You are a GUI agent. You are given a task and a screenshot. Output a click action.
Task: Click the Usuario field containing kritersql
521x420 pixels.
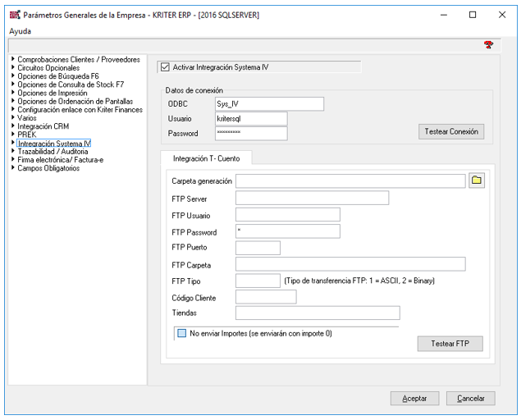tap(251, 119)
